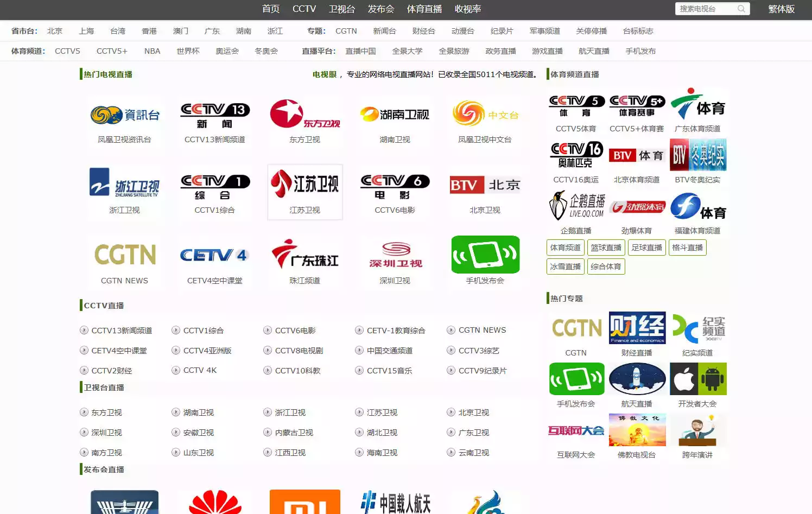Open the CCTV1 综合 channel logo
This screenshot has height=514, width=812.
(x=215, y=186)
